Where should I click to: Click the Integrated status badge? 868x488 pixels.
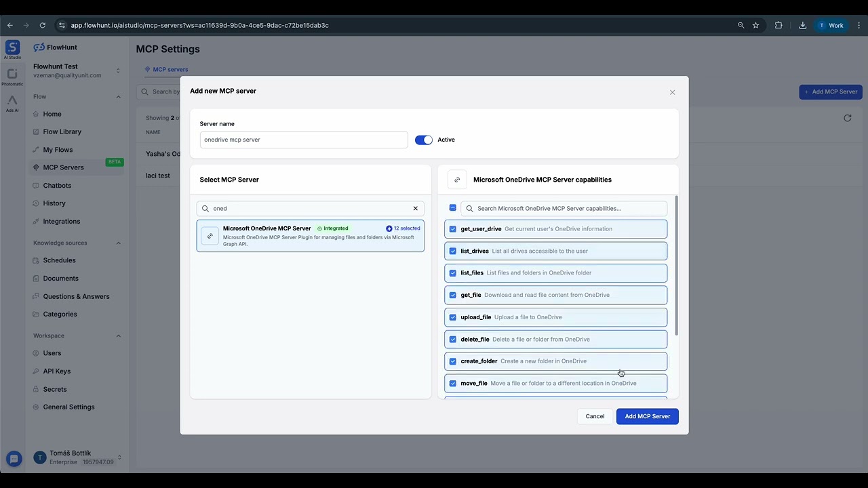(333, 228)
